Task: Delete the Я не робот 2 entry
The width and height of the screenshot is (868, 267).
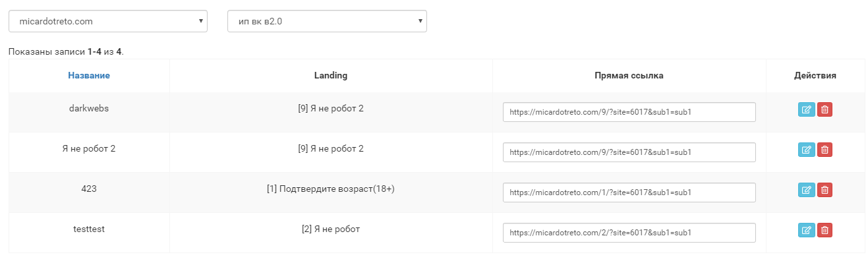Action: pos(825,150)
